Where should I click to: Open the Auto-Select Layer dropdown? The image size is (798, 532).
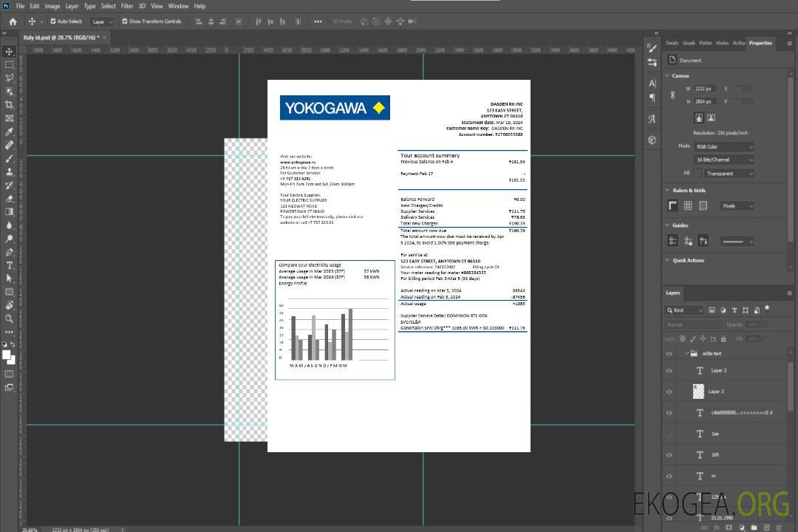[x=102, y=22]
